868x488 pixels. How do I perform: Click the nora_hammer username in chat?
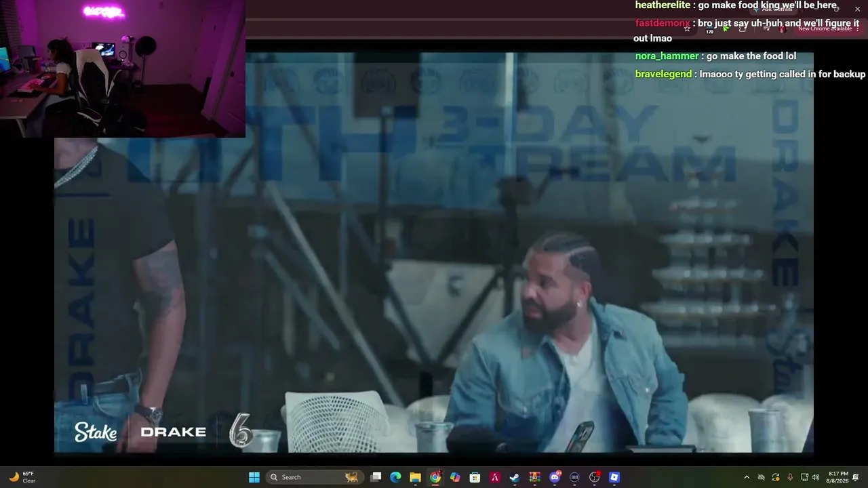[667, 56]
